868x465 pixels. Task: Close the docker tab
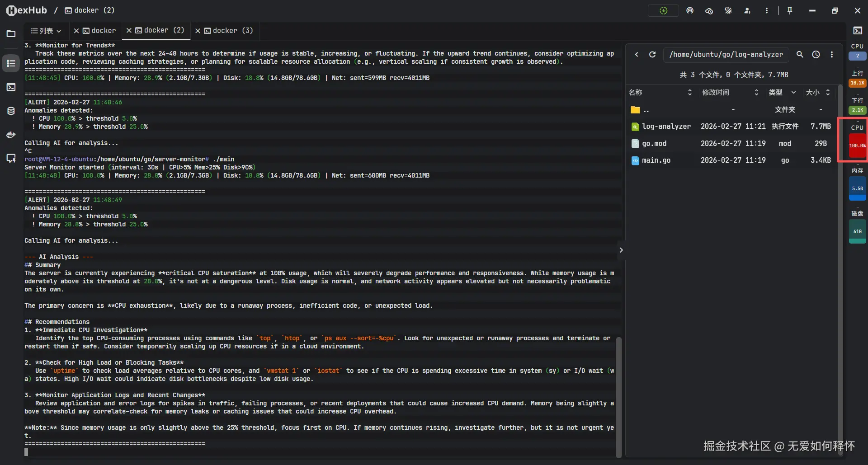click(76, 31)
